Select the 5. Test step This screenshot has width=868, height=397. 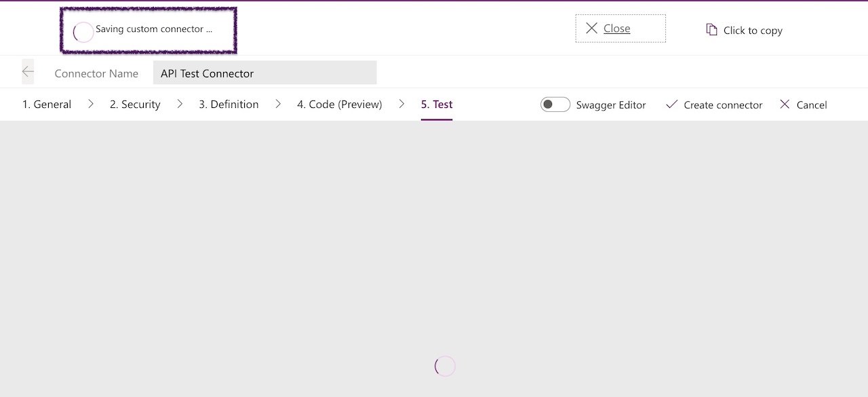[x=437, y=105]
